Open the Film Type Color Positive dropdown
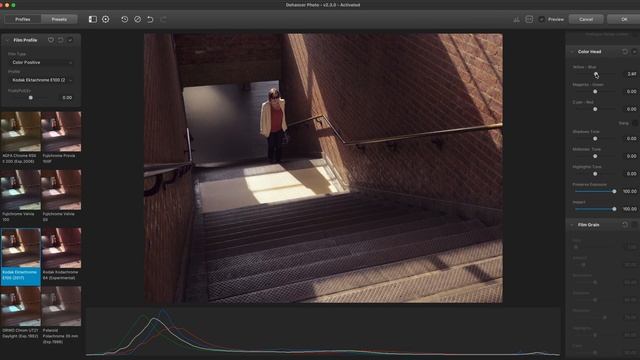 41,62
